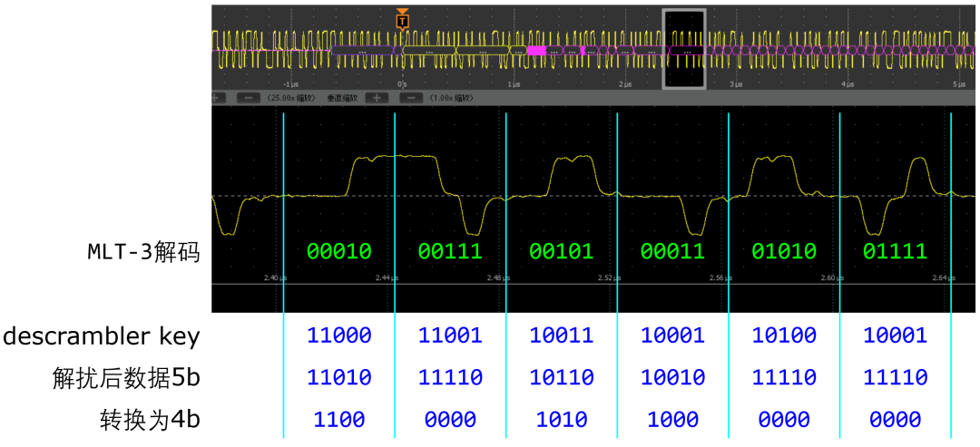The height and width of the screenshot is (447, 980).
Task: Click horizontal zoom minus button beside 25.00x
Action: 250,98
